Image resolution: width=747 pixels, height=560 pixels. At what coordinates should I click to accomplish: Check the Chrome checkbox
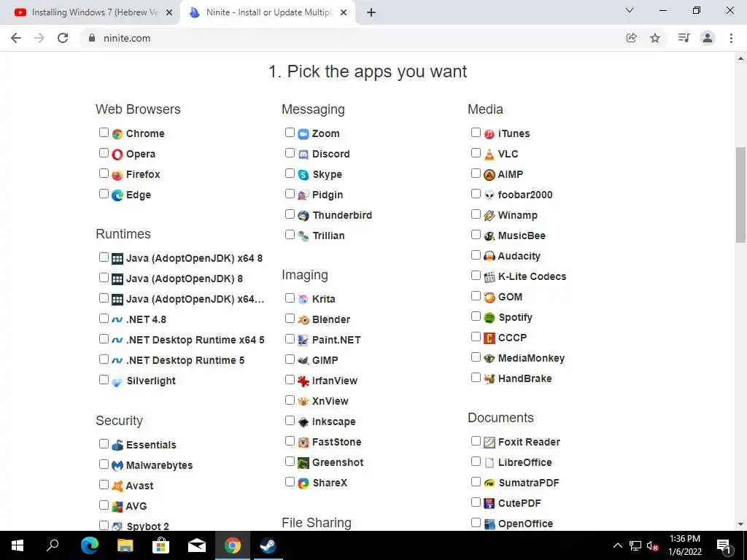(104, 133)
